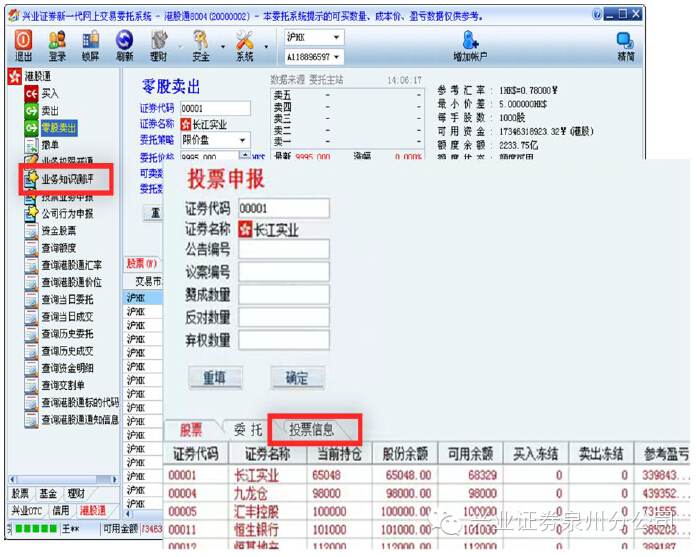Click the 赞成数量 input field
Screen dimensions: 697x557
click(284, 295)
